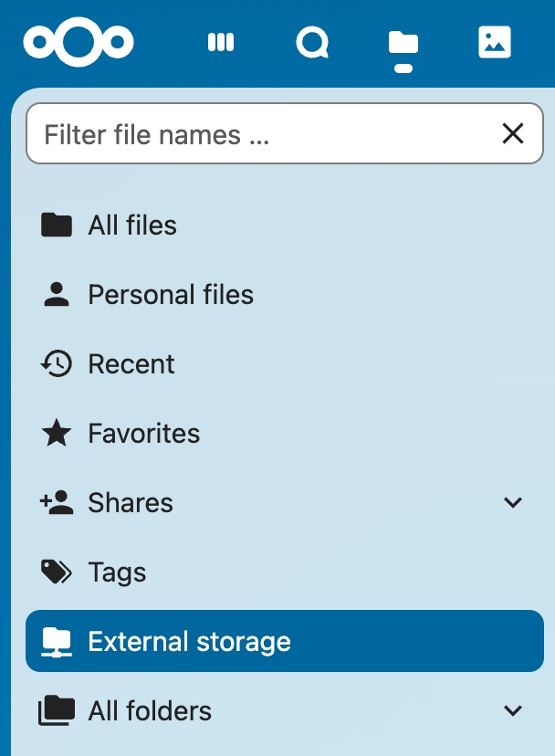Click the All files folder icon
The width and height of the screenshot is (555, 756).
57,226
